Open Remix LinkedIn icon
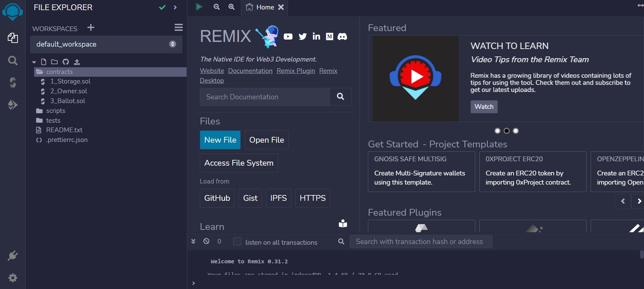The height and width of the screenshot is (289, 644). coord(316,36)
